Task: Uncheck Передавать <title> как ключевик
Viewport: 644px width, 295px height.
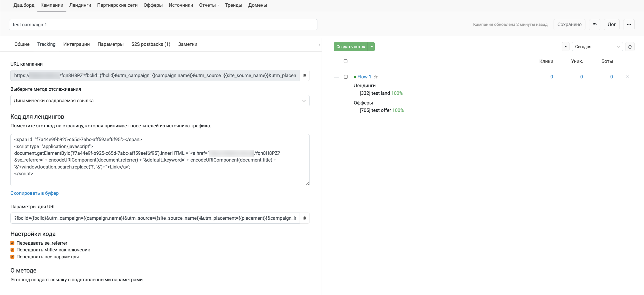Action: pyautogui.click(x=12, y=250)
